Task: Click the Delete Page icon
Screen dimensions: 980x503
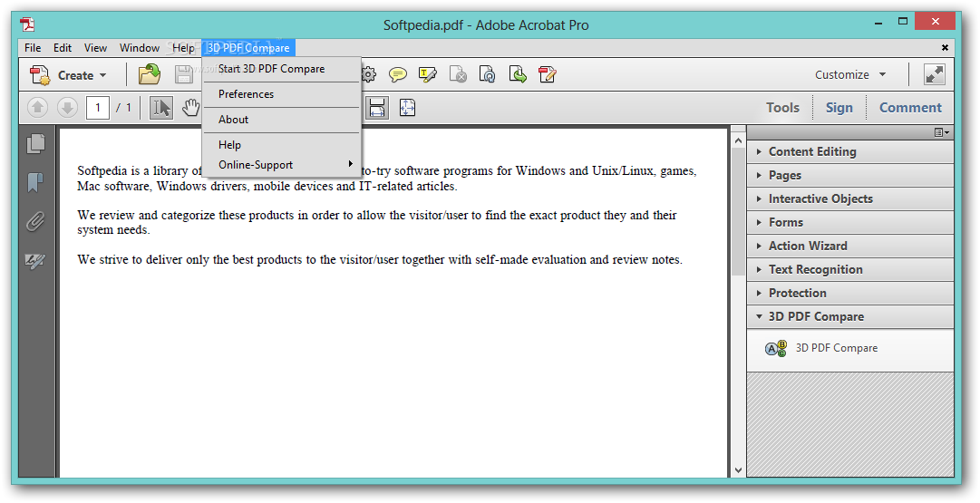Action: (458, 75)
